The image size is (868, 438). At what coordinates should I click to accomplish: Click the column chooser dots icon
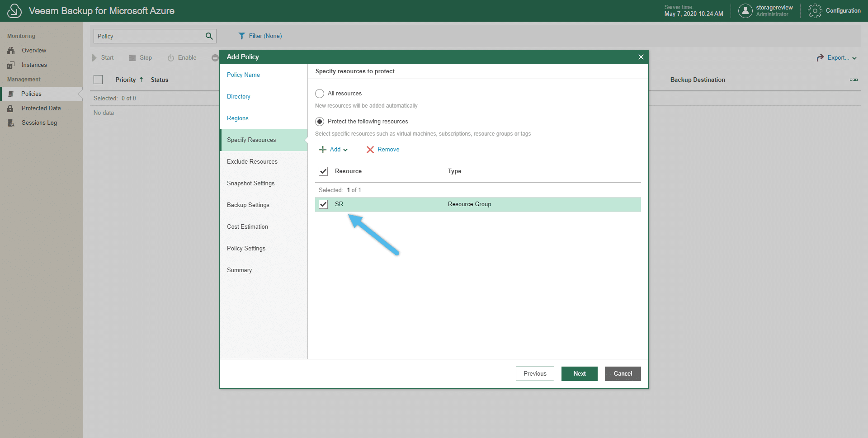854,80
